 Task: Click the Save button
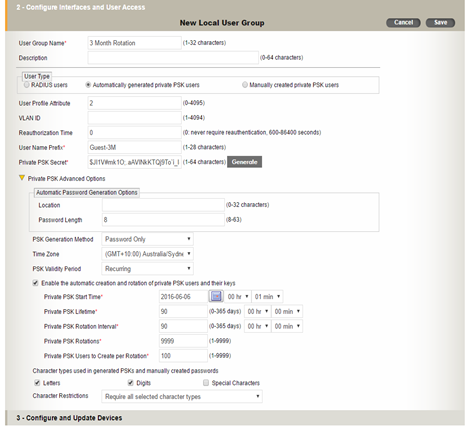click(440, 23)
